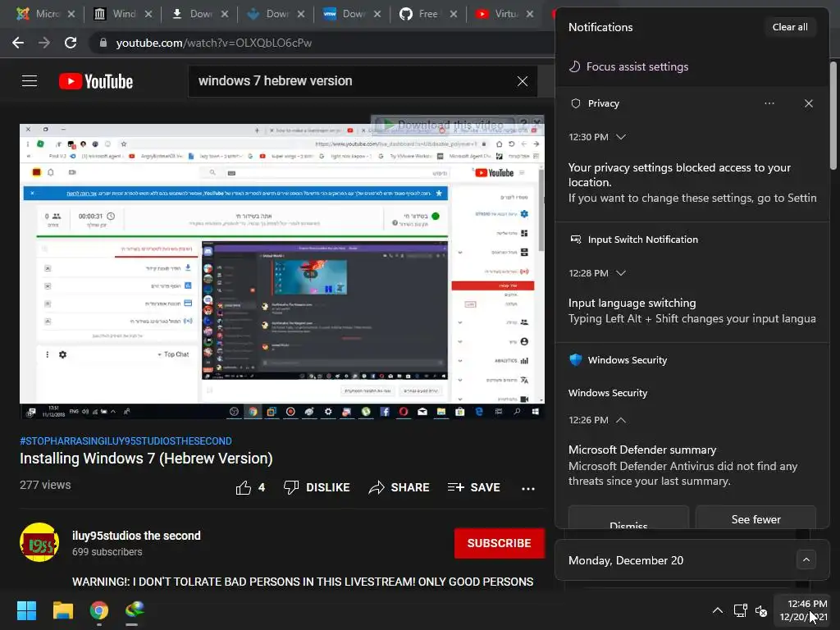Collapse the Monday, December 20 calendar
Screen dimensions: 840x630
pos(806,559)
